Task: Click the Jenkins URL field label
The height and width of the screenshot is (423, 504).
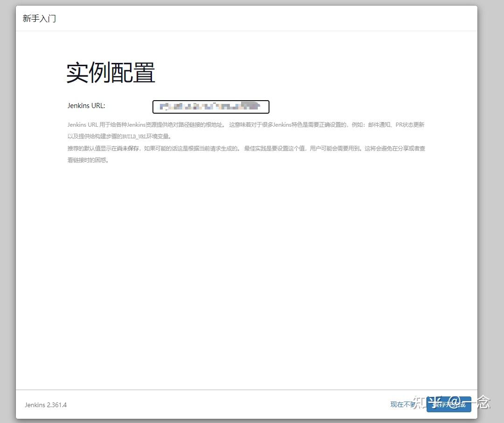Action: [x=86, y=106]
